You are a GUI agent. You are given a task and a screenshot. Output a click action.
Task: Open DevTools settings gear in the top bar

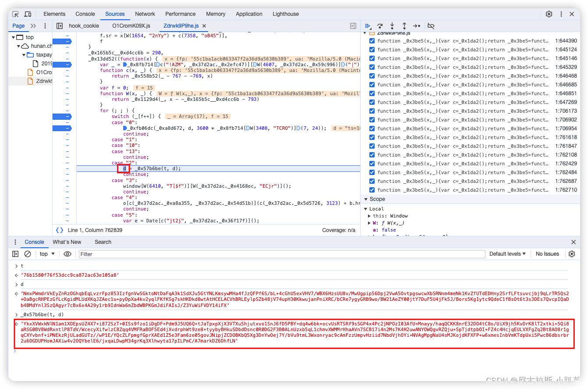[x=549, y=14]
